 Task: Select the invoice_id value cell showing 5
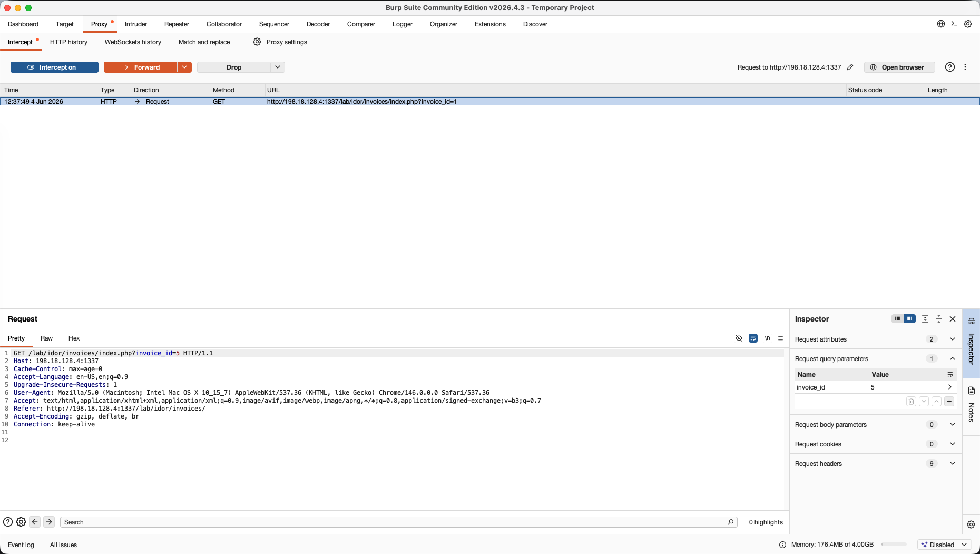point(906,387)
